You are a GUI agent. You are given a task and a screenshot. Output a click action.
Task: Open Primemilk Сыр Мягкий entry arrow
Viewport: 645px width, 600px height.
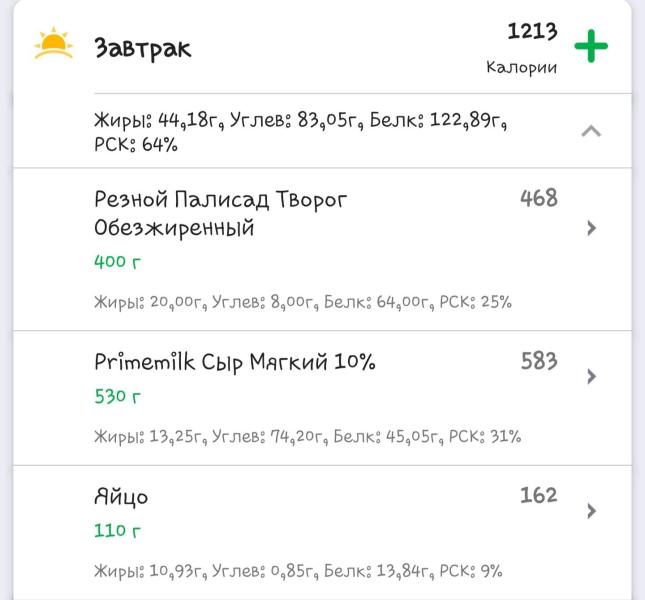pos(592,376)
